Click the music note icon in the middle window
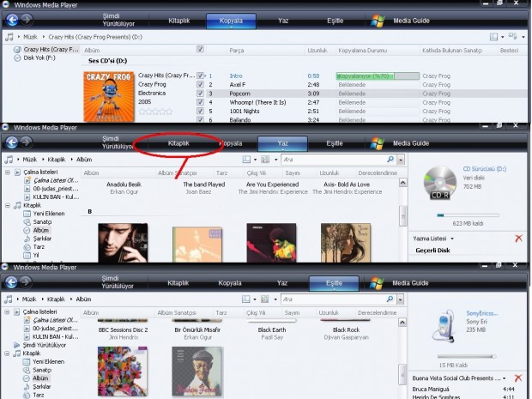532x399 pixels. (x=9, y=160)
